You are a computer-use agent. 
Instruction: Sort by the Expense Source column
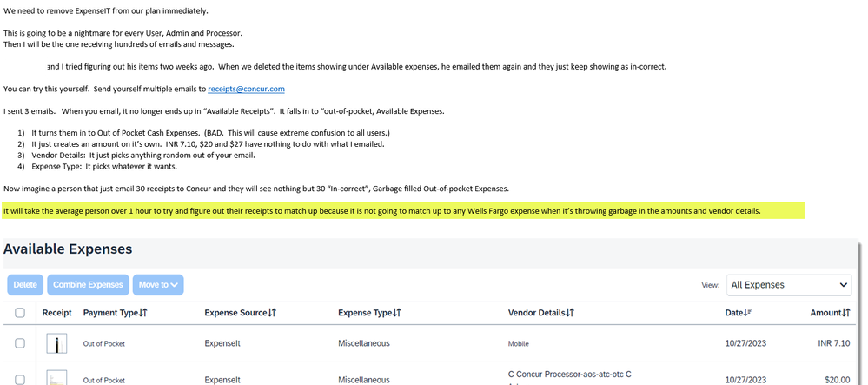pos(241,313)
